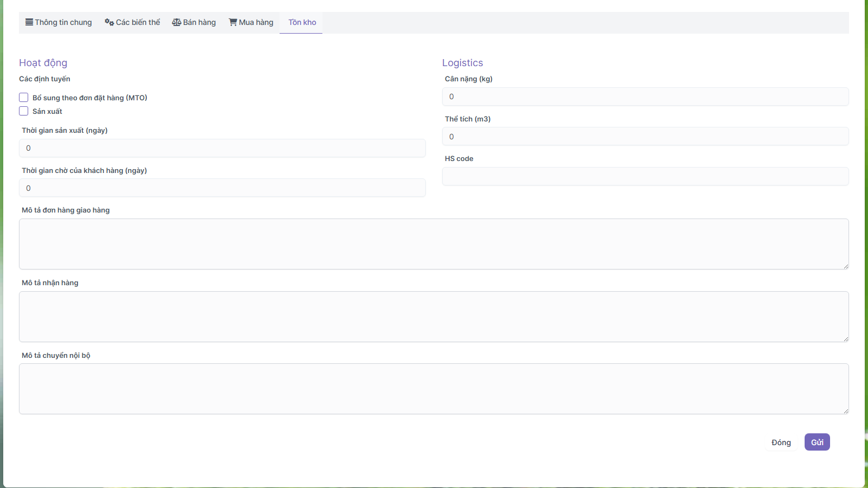The image size is (868, 488).
Task: Click the Thời gian chờ của khách hàng field
Action: coord(222,188)
